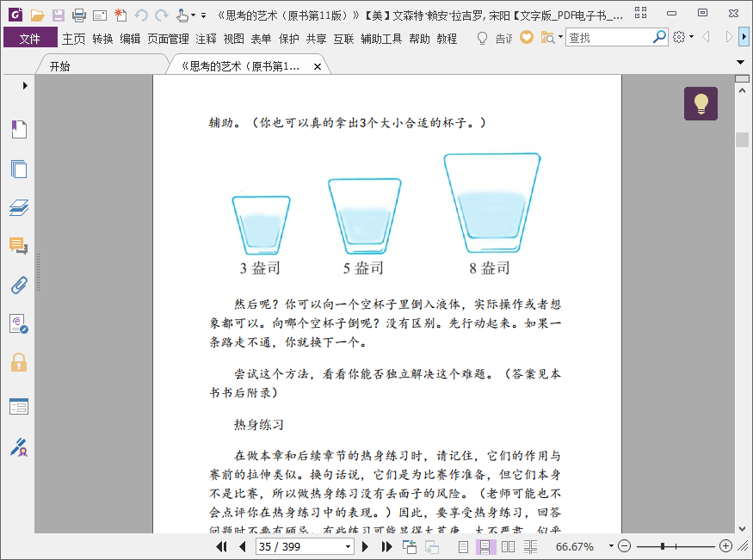The width and height of the screenshot is (753, 560).
Task: Select facing pages view mode
Action: [x=508, y=546]
